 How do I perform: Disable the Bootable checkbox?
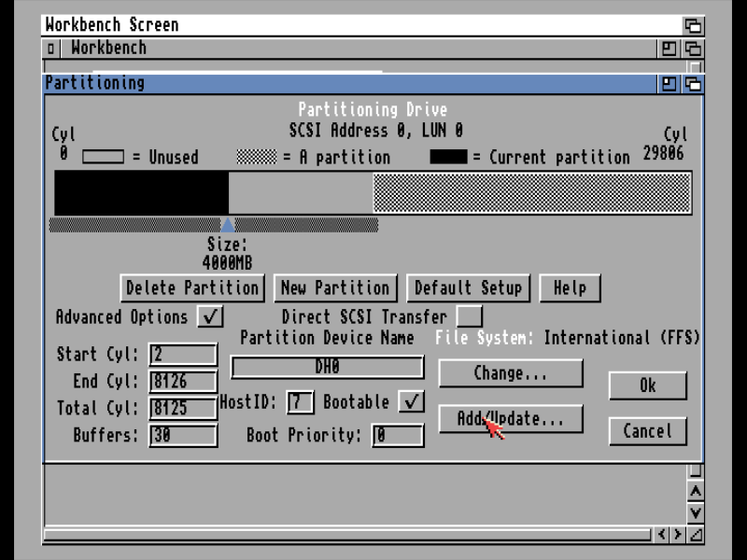click(412, 402)
